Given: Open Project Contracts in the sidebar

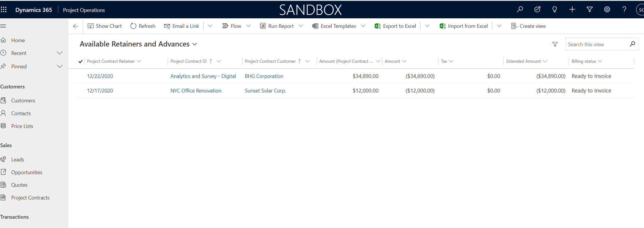Looking at the screenshot, I should (x=30, y=198).
